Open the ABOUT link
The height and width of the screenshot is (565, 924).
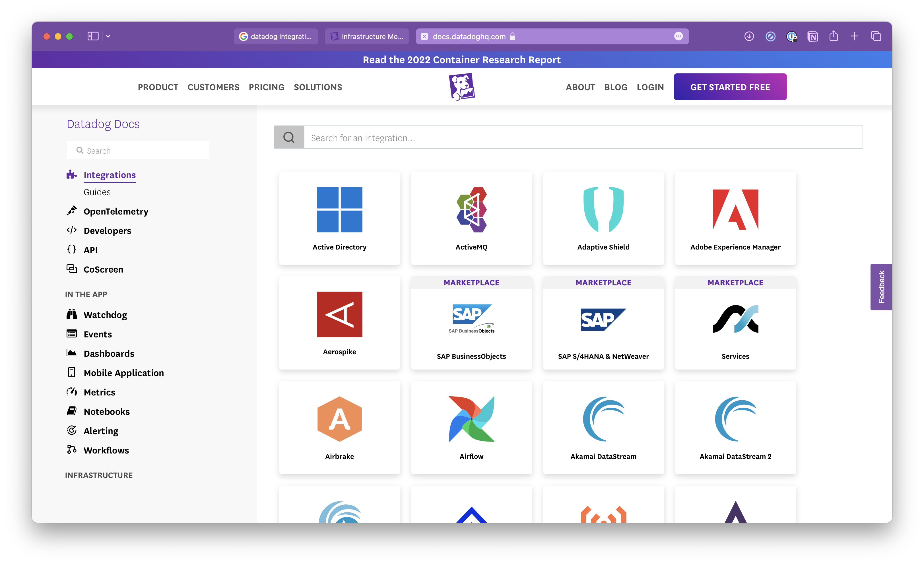pyautogui.click(x=580, y=87)
